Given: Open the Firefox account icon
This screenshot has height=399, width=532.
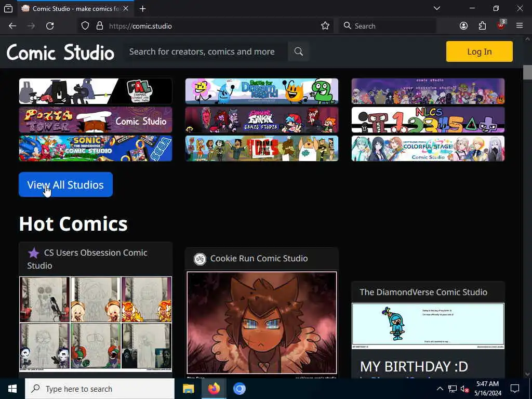Looking at the screenshot, I should [463, 26].
